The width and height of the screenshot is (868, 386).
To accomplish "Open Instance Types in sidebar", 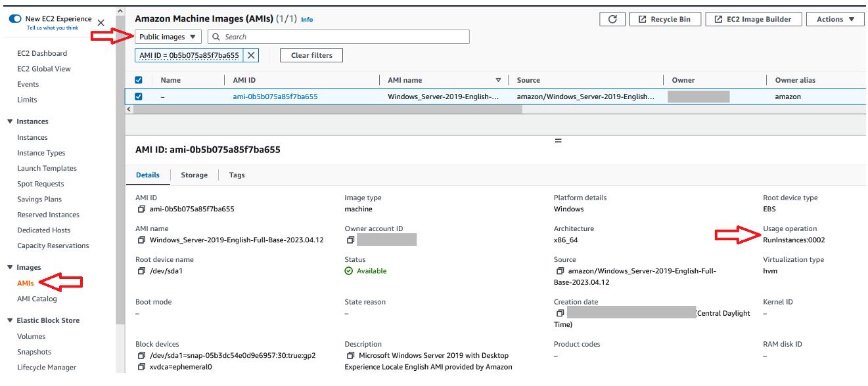I will click(41, 153).
